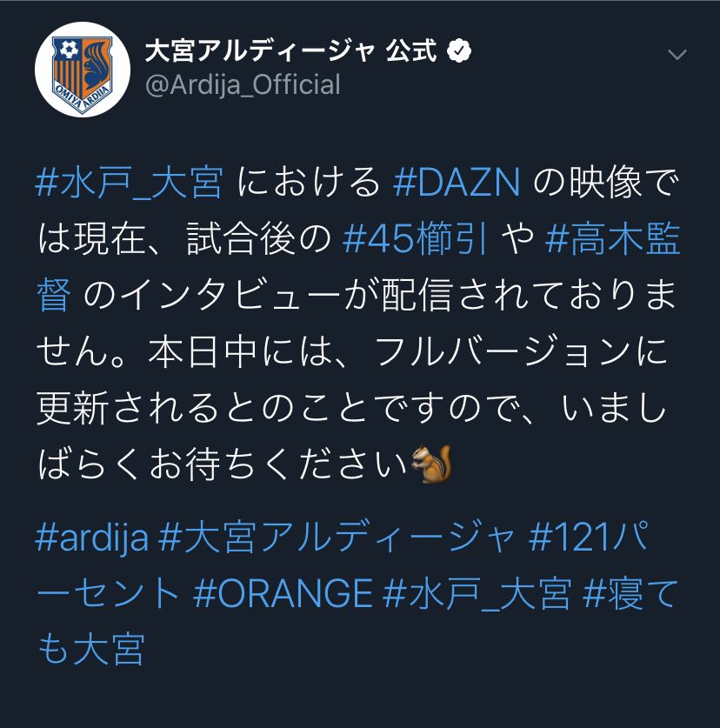720x728 pixels.
Task: Select the #45櫛引 hashtag
Action: 416,239
